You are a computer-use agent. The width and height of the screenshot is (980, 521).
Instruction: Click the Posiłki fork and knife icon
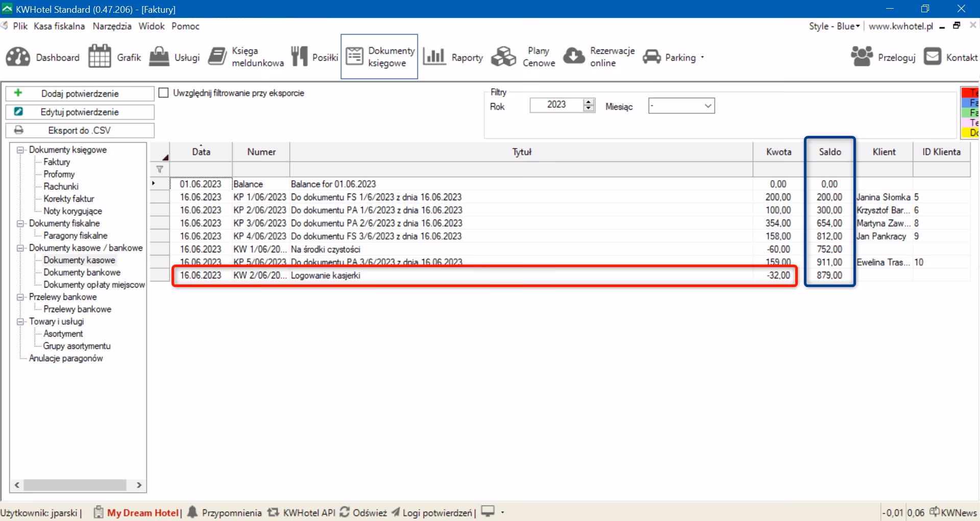pos(300,57)
